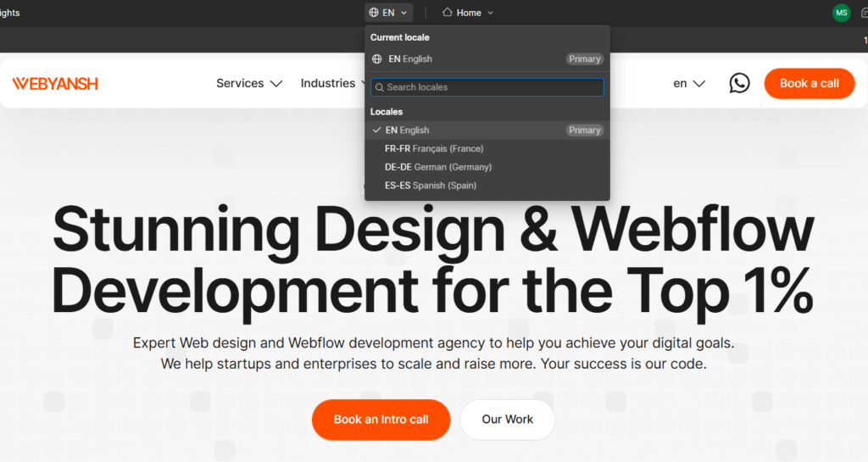
Task: Click the checkmark next to EN English
Action: click(x=376, y=130)
